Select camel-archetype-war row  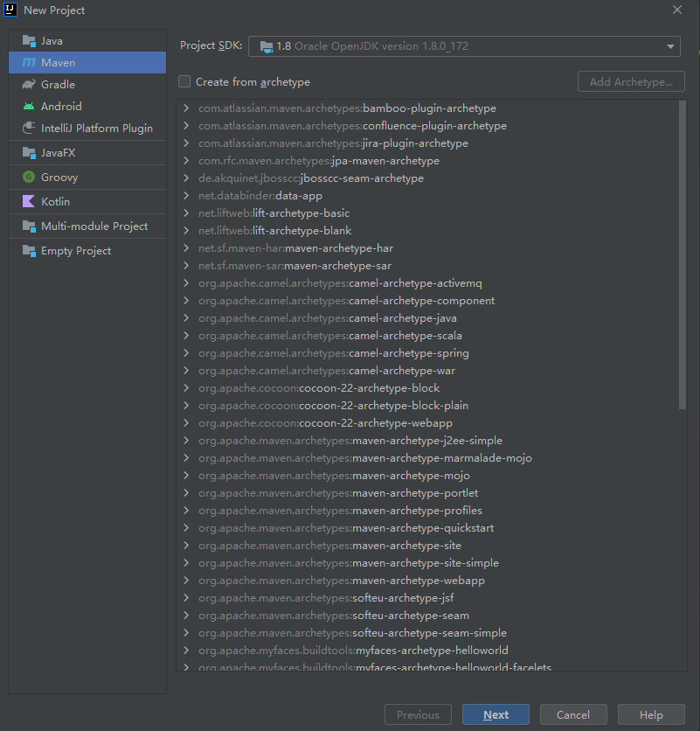tap(427, 371)
